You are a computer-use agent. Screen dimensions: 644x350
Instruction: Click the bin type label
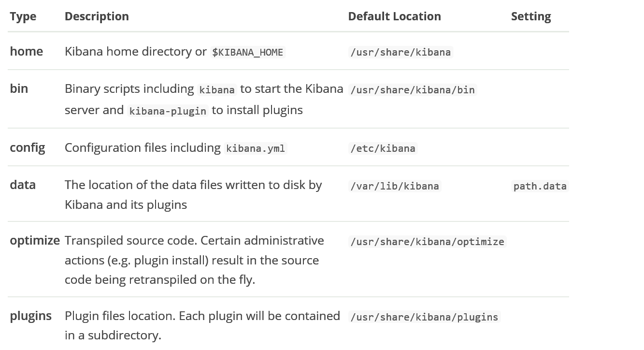[x=19, y=88]
